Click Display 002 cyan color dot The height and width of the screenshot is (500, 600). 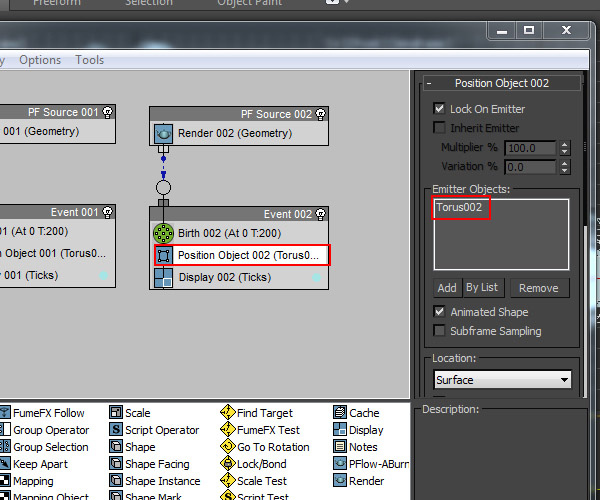click(316, 277)
